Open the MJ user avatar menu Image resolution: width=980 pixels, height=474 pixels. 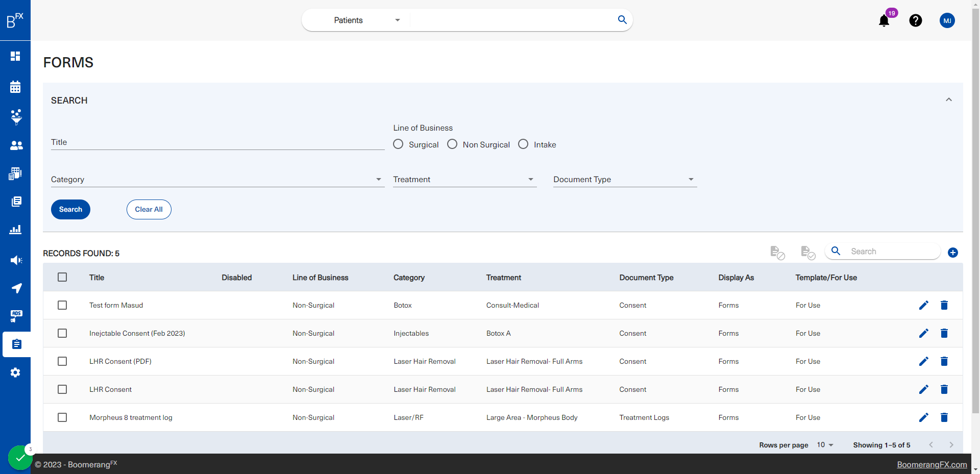[947, 20]
